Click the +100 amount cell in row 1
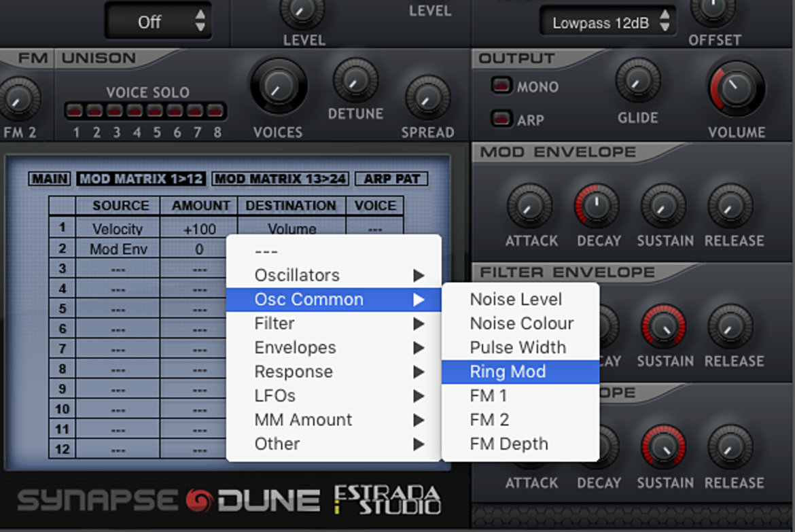The image size is (795, 532). pos(199,228)
